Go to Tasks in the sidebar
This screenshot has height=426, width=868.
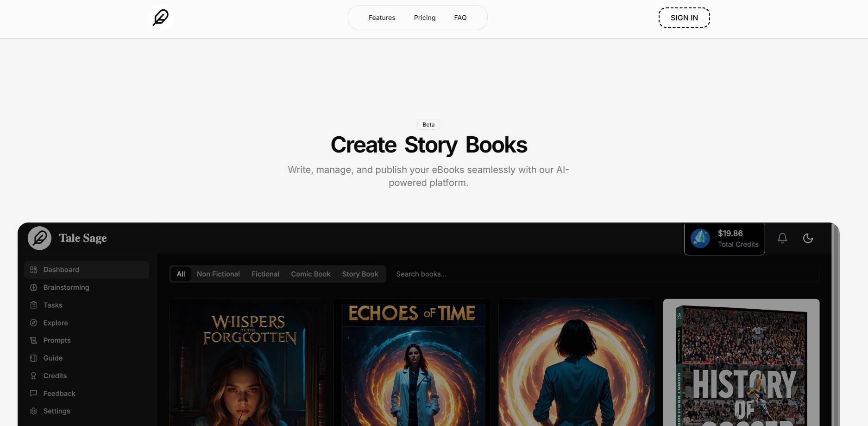tap(52, 305)
